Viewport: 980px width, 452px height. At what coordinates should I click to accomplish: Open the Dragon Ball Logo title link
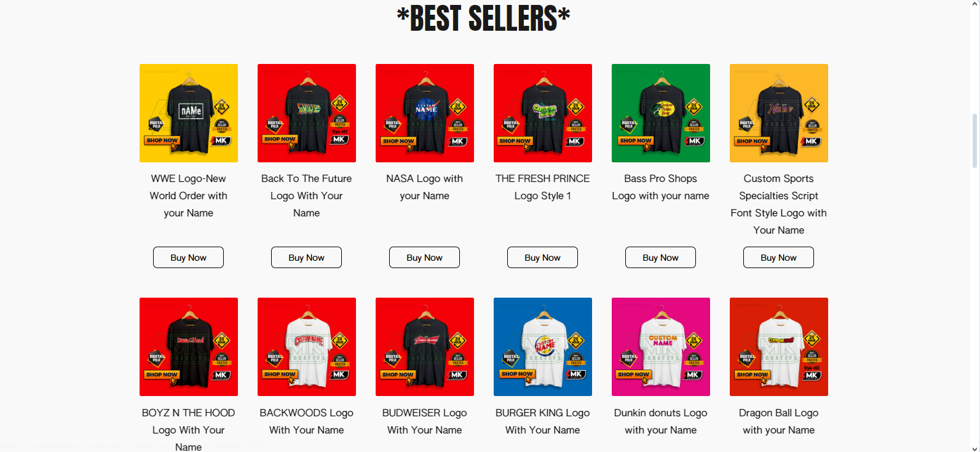[x=778, y=421]
